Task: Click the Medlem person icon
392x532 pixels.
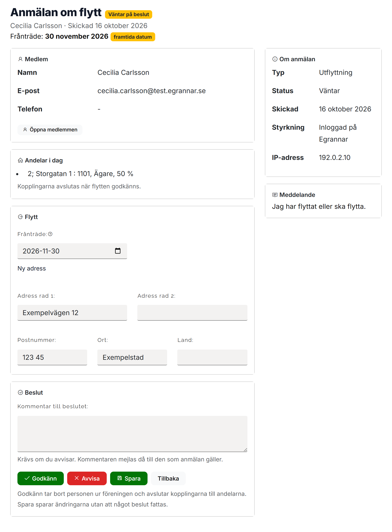Action: click(20, 59)
